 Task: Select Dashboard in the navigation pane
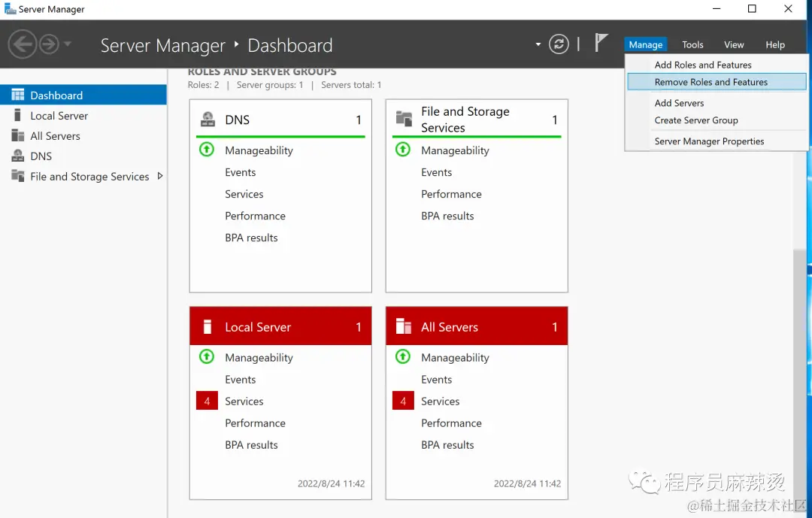(x=83, y=95)
